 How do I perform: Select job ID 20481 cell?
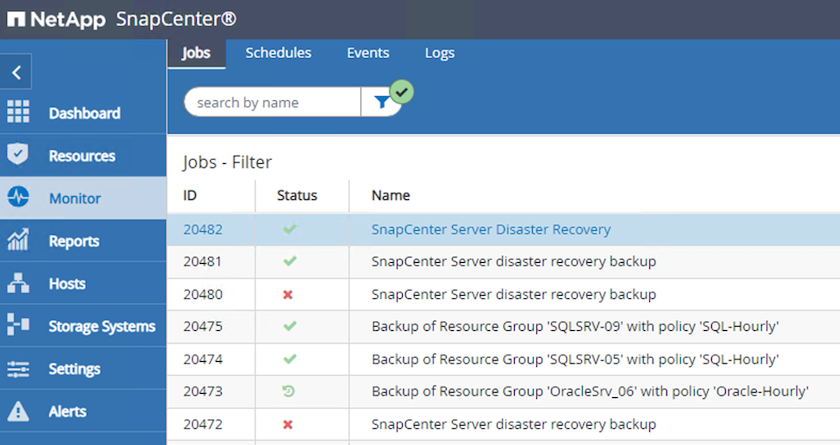point(202,261)
